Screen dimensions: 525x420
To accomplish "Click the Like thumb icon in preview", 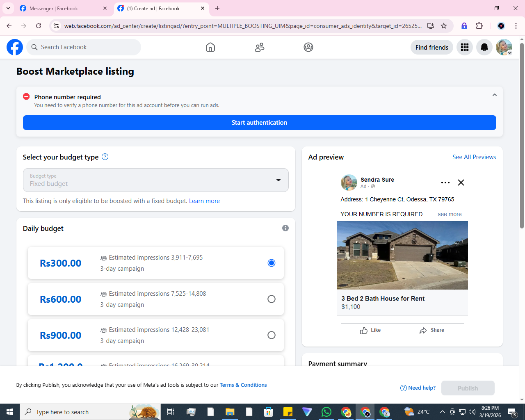I will [364, 331].
